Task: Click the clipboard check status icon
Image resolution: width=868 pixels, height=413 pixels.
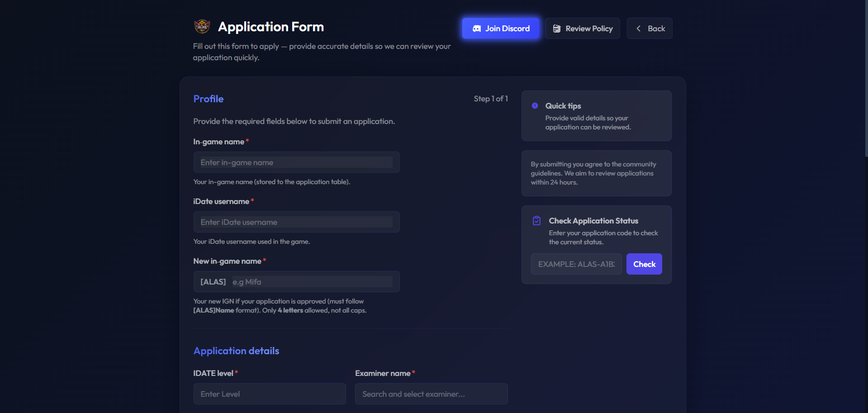Action: pyautogui.click(x=537, y=221)
